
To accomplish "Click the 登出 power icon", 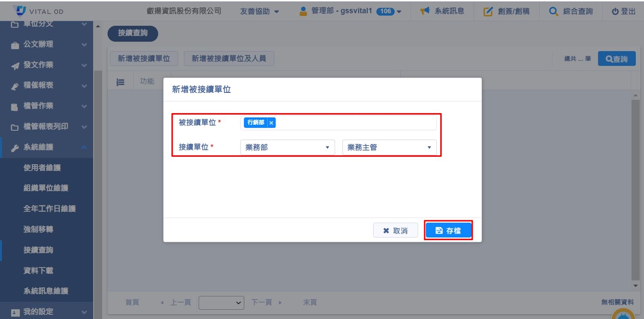I will (615, 12).
